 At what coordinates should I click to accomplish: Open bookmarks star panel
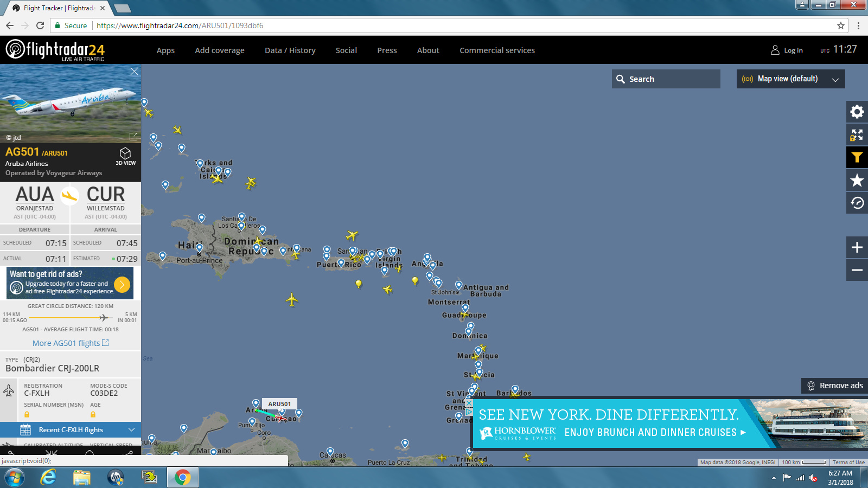[x=857, y=181]
